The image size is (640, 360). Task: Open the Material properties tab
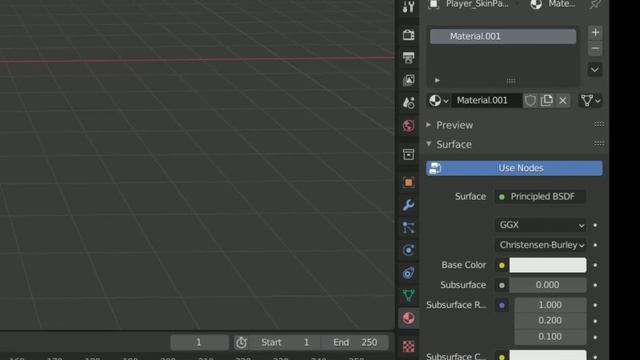[408, 318]
